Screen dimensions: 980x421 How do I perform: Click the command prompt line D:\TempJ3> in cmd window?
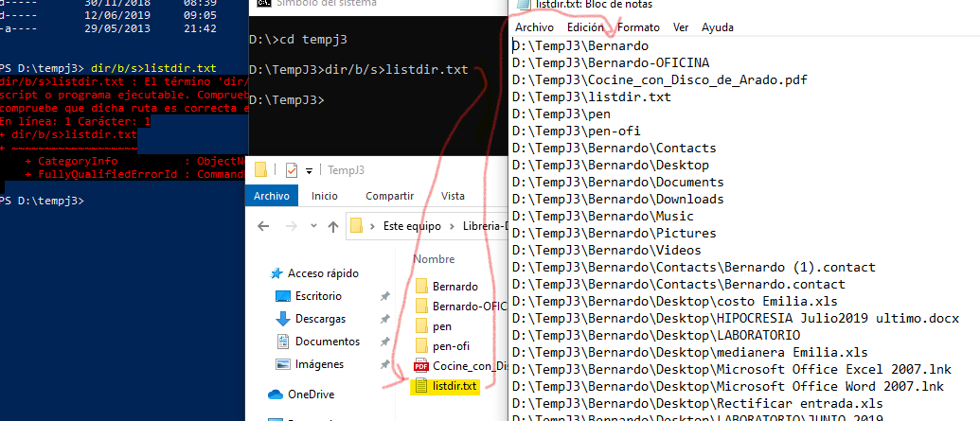coord(286,99)
